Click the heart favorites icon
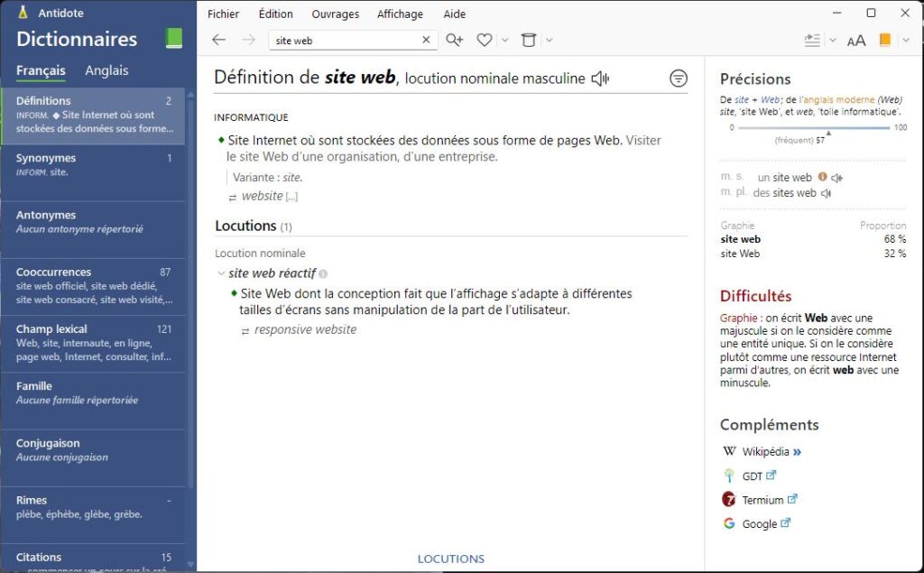Image resolution: width=924 pixels, height=573 pixels. click(x=485, y=40)
